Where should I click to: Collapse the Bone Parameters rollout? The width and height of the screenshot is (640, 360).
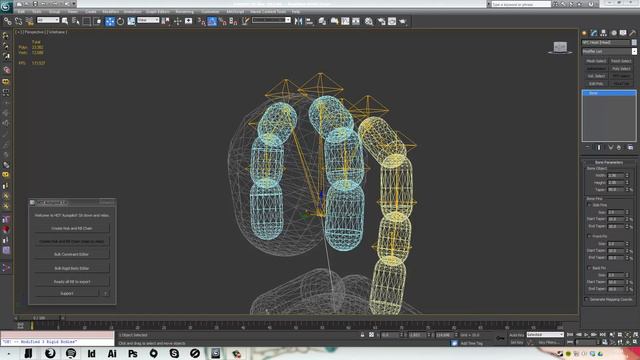(609, 162)
